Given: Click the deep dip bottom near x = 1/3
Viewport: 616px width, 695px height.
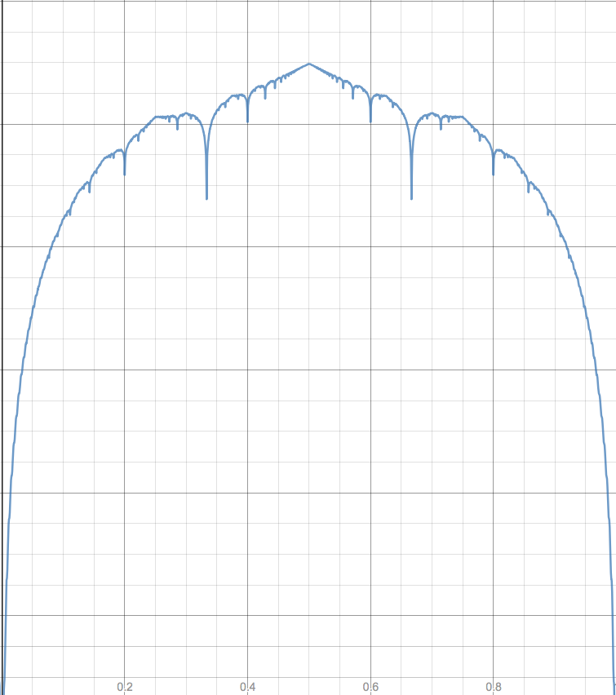Looking at the screenshot, I should [206, 197].
